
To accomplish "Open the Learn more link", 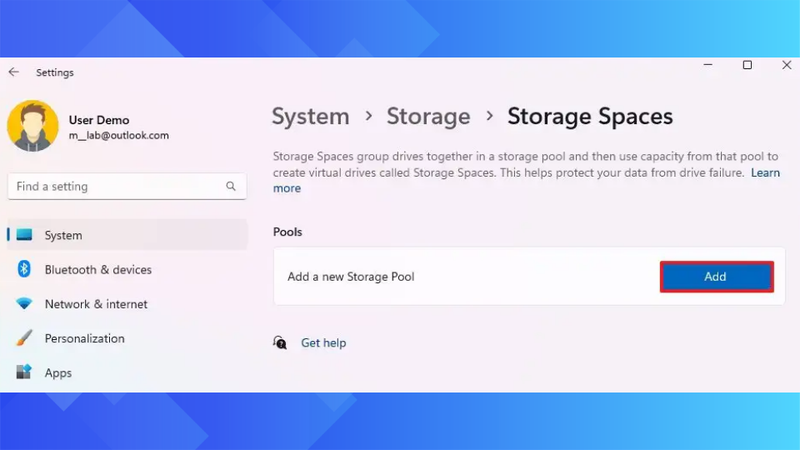I will (x=765, y=173).
